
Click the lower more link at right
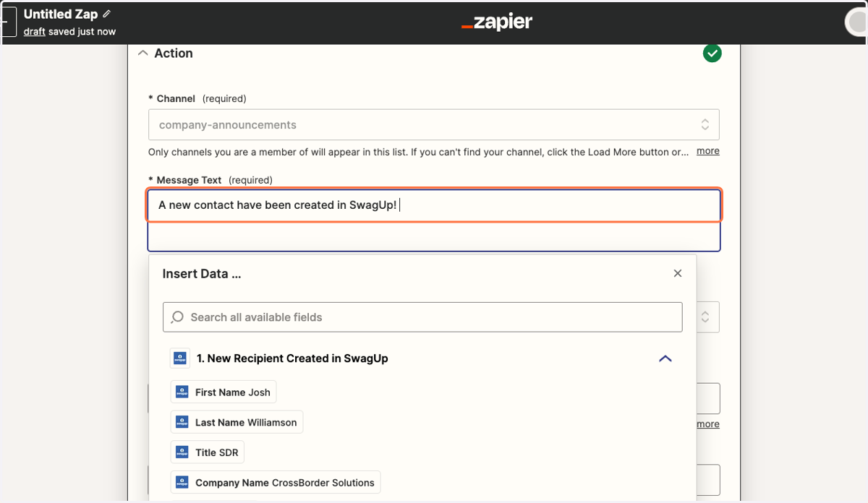coord(708,424)
